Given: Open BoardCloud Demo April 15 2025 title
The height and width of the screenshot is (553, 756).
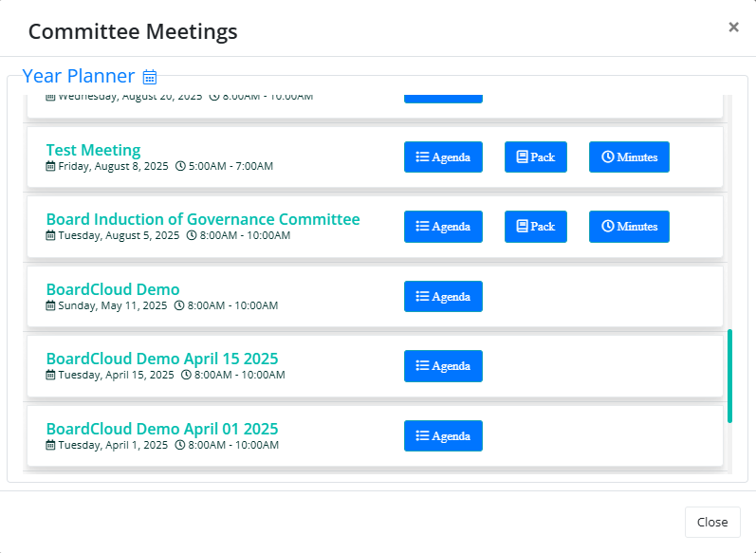Looking at the screenshot, I should pos(162,359).
